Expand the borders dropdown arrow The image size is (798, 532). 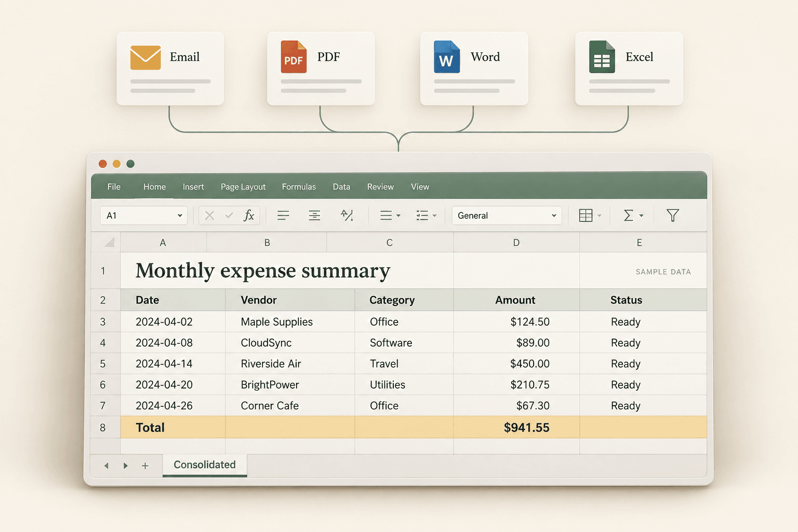click(599, 216)
